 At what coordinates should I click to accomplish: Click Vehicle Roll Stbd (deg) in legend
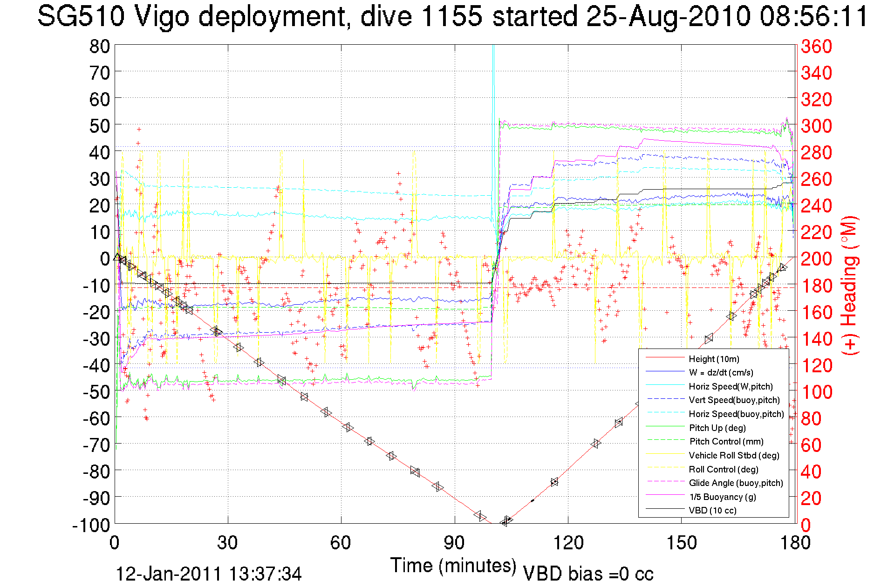coord(734,455)
